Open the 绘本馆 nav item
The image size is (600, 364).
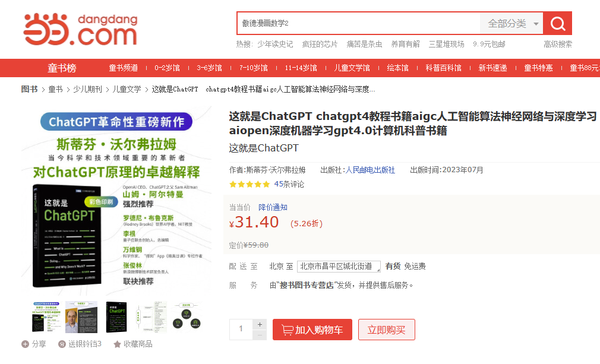pos(397,68)
